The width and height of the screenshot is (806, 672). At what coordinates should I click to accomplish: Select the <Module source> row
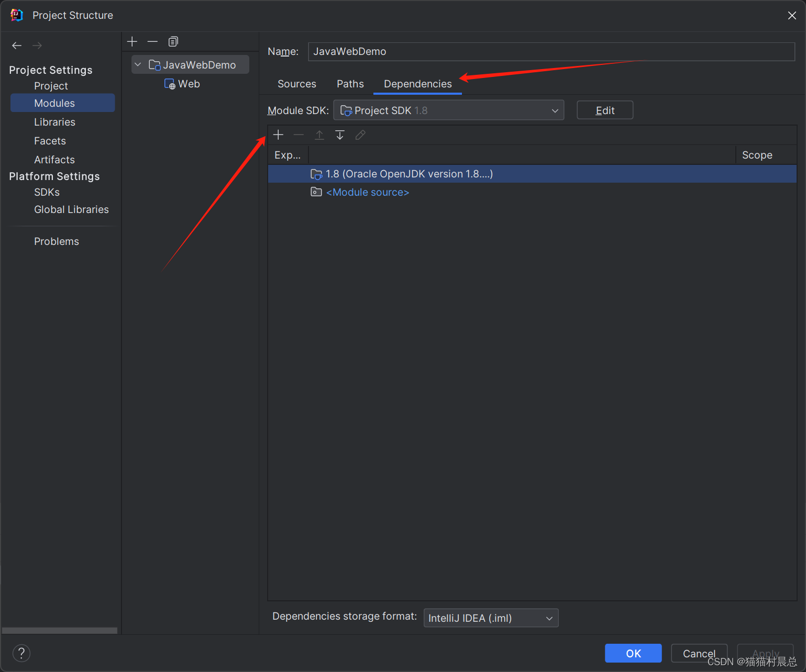[x=532, y=192]
